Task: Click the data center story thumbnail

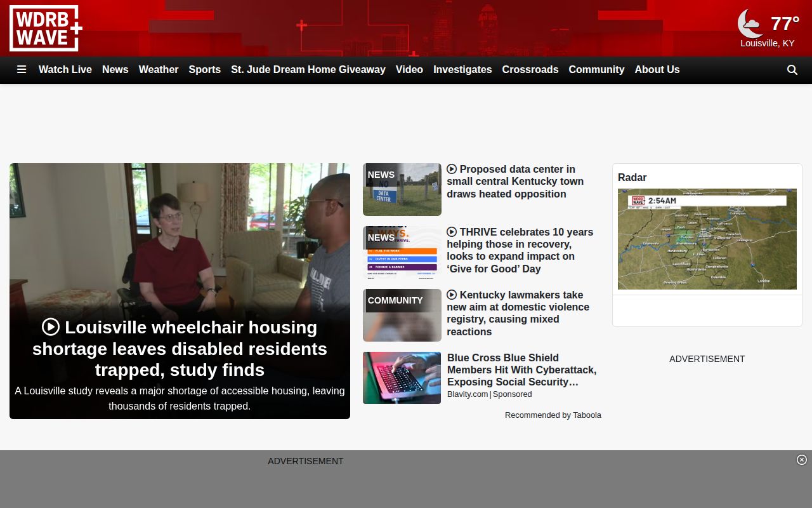Action: pyautogui.click(x=402, y=189)
